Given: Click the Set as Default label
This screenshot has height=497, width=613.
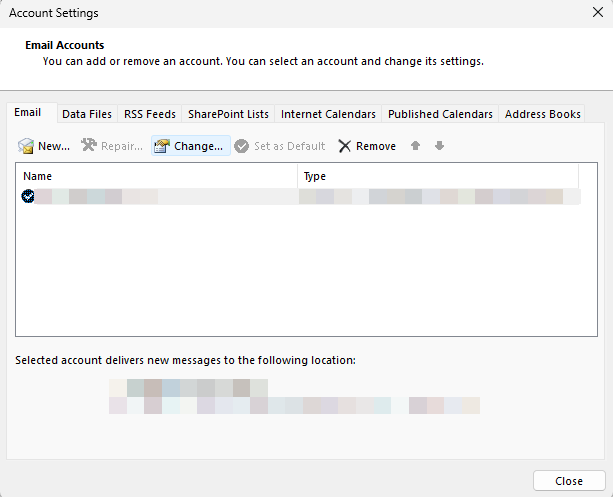Looking at the screenshot, I should (289, 146).
